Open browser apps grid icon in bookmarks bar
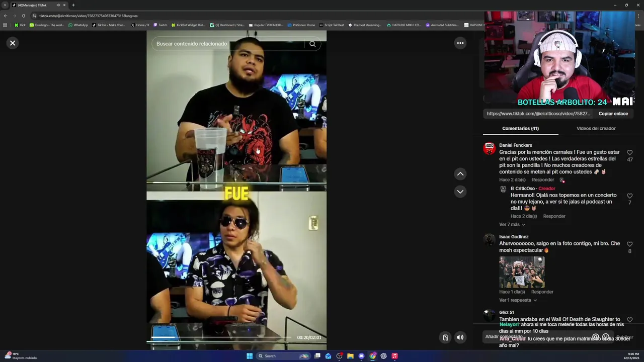The height and width of the screenshot is (362, 644). click(5, 25)
